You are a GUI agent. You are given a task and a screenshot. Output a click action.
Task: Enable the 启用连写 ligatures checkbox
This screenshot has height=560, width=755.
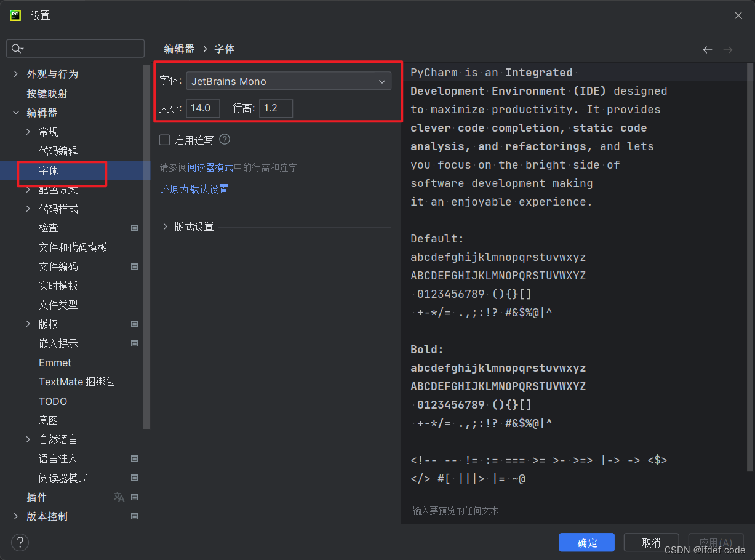[165, 140]
